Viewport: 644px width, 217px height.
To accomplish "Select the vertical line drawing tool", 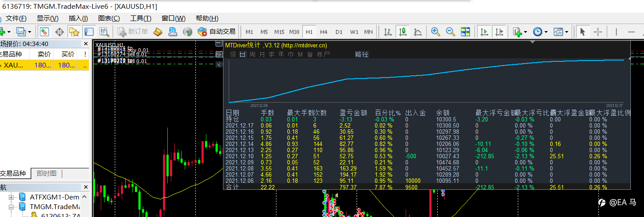I will [x=616, y=32].
